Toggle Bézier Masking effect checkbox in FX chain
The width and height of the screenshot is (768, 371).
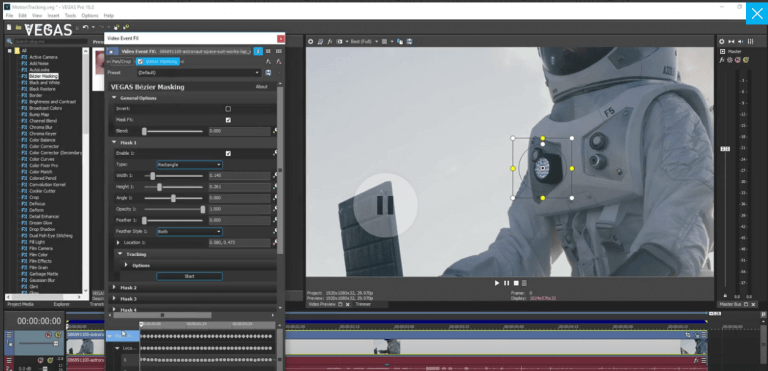[x=141, y=62]
